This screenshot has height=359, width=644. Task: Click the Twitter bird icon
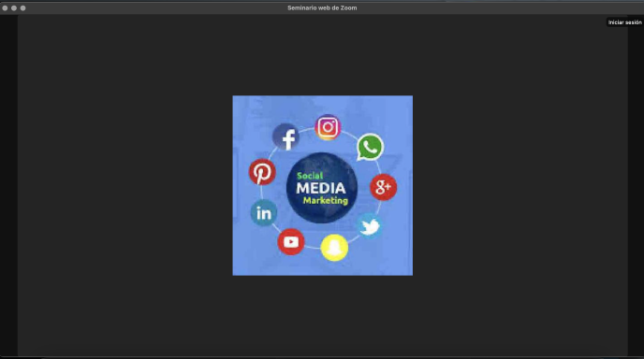coord(370,226)
